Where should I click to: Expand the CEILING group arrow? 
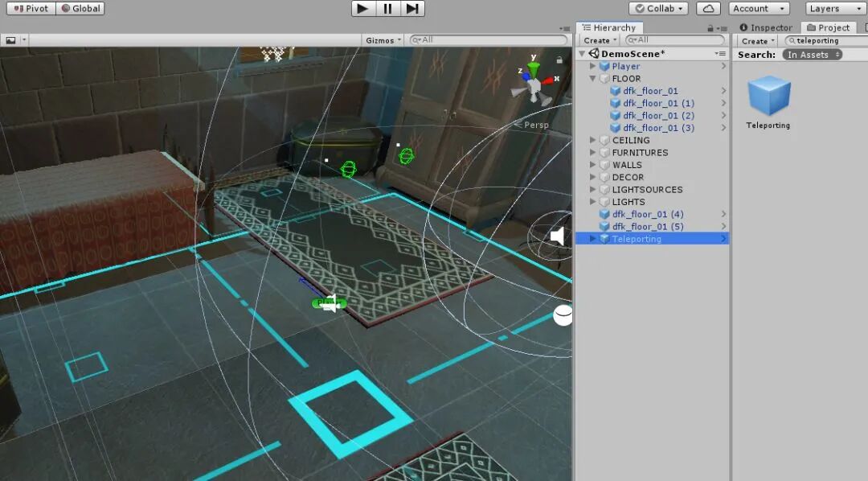click(593, 140)
